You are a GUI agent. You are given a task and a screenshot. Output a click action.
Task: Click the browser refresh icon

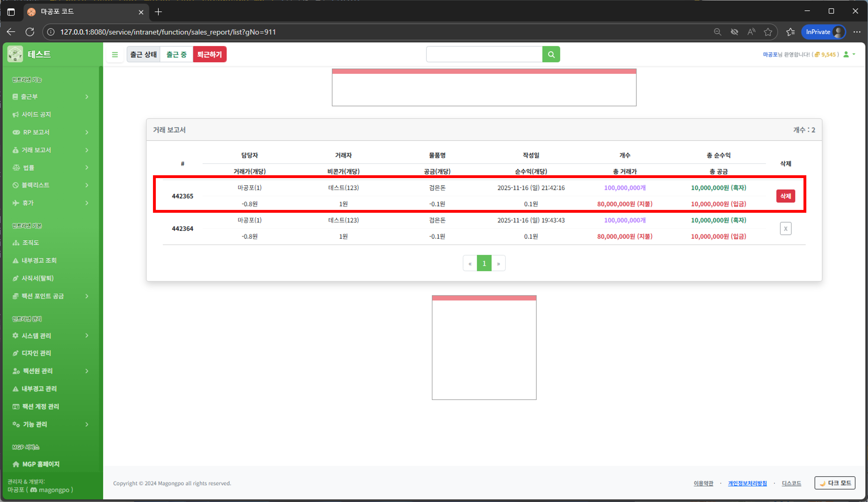(30, 32)
